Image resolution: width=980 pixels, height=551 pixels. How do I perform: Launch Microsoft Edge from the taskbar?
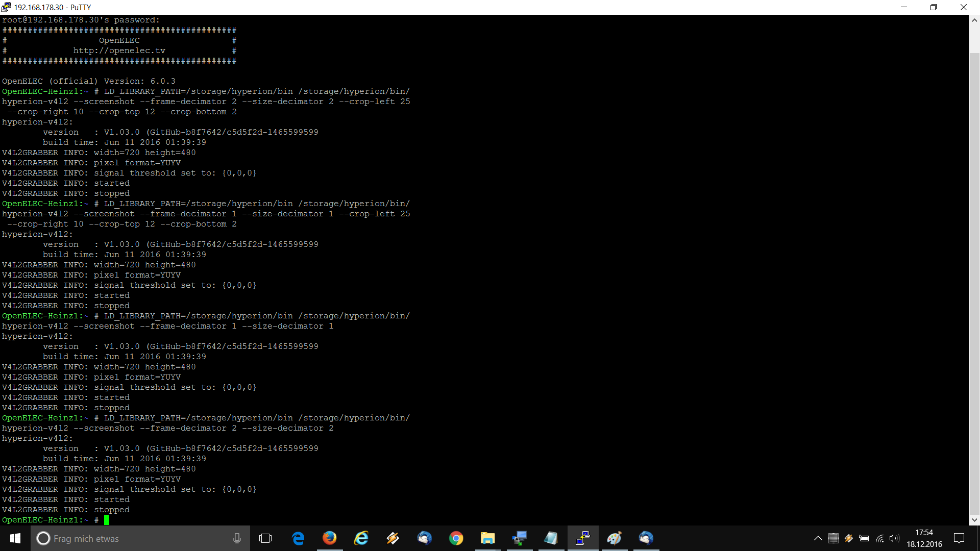pos(298,538)
